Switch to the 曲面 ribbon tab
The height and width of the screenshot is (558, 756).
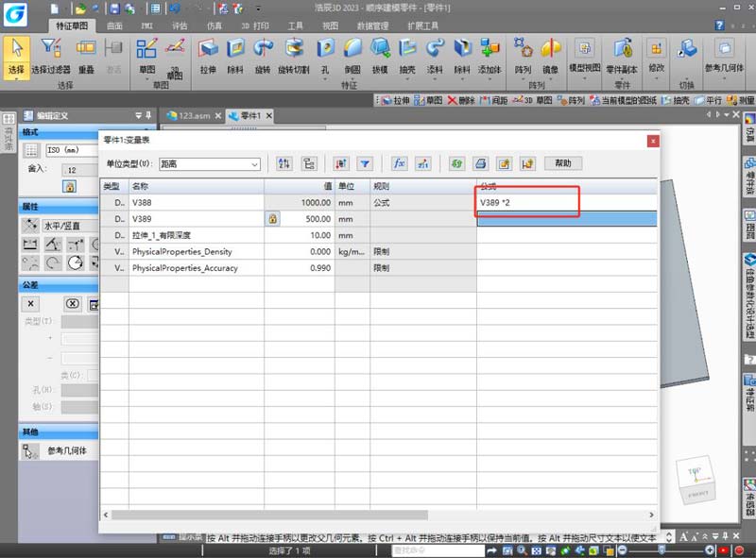[113, 25]
